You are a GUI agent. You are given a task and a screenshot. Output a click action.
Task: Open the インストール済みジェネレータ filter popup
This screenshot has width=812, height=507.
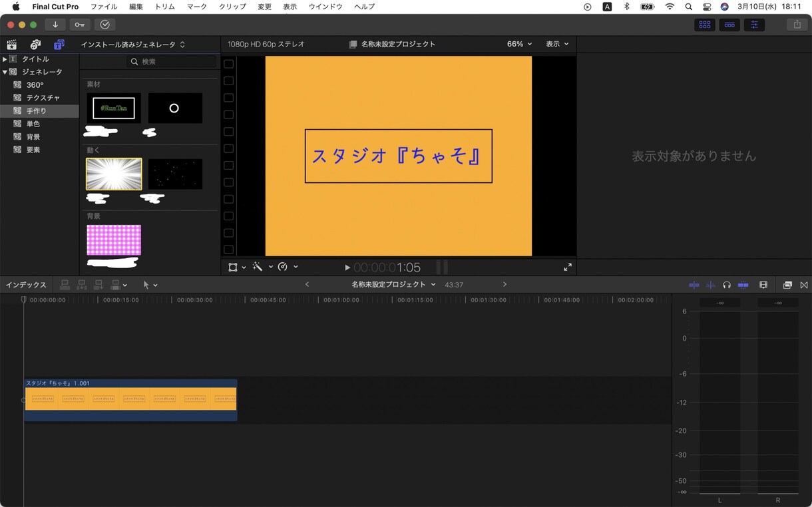(x=133, y=45)
